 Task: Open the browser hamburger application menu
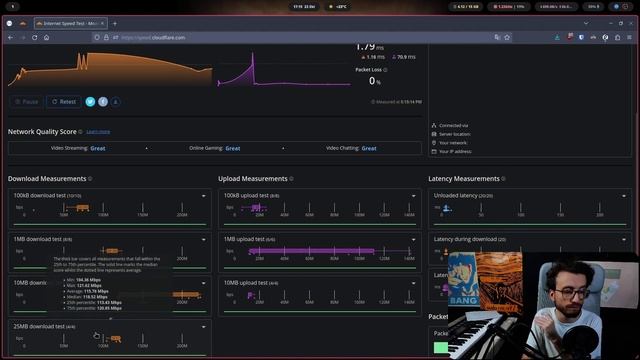629,38
